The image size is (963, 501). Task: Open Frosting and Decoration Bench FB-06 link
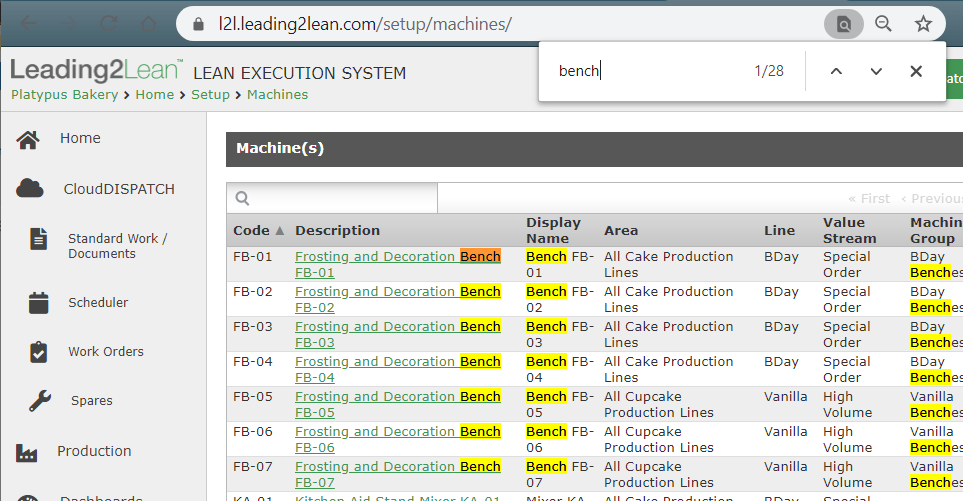pos(397,440)
